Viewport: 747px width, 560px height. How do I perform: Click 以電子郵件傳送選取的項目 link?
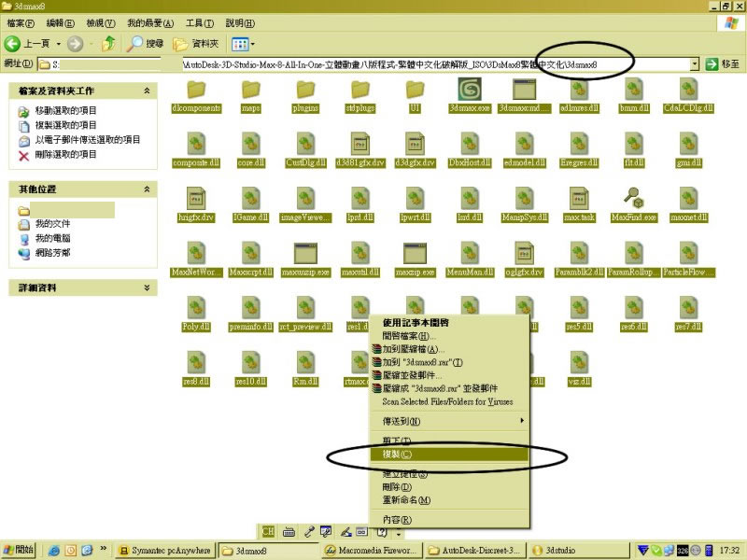point(88,139)
